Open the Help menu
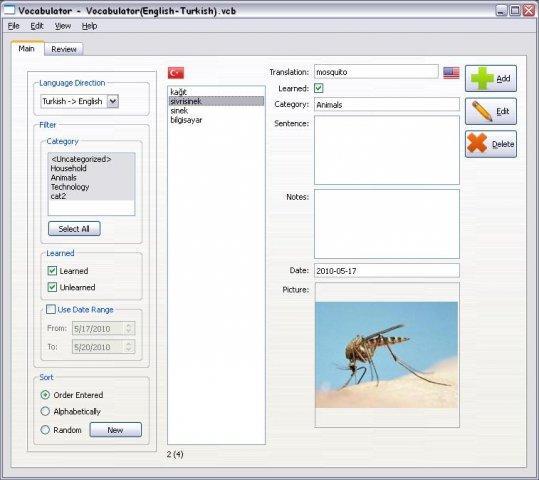 (x=89, y=26)
